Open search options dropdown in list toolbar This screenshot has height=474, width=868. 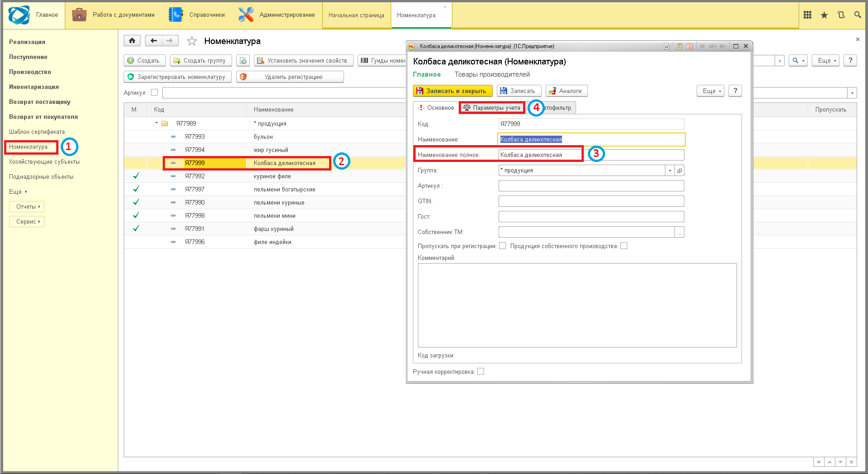pyautogui.click(x=798, y=60)
